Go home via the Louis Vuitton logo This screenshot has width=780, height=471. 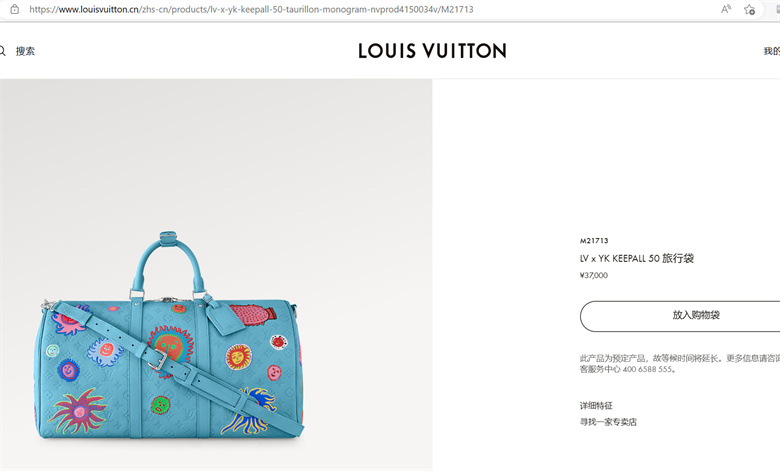click(x=432, y=51)
